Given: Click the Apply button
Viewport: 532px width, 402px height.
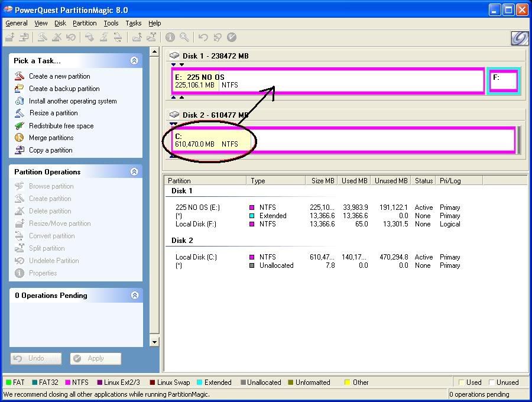Looking at the screenshot, I should point(95,359).
